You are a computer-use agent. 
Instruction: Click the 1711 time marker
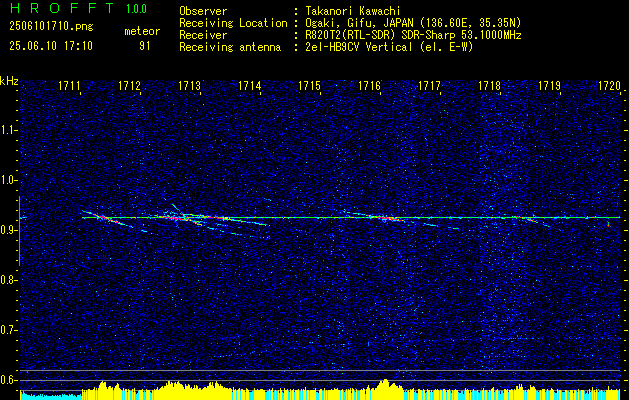(x=69, y=86)
